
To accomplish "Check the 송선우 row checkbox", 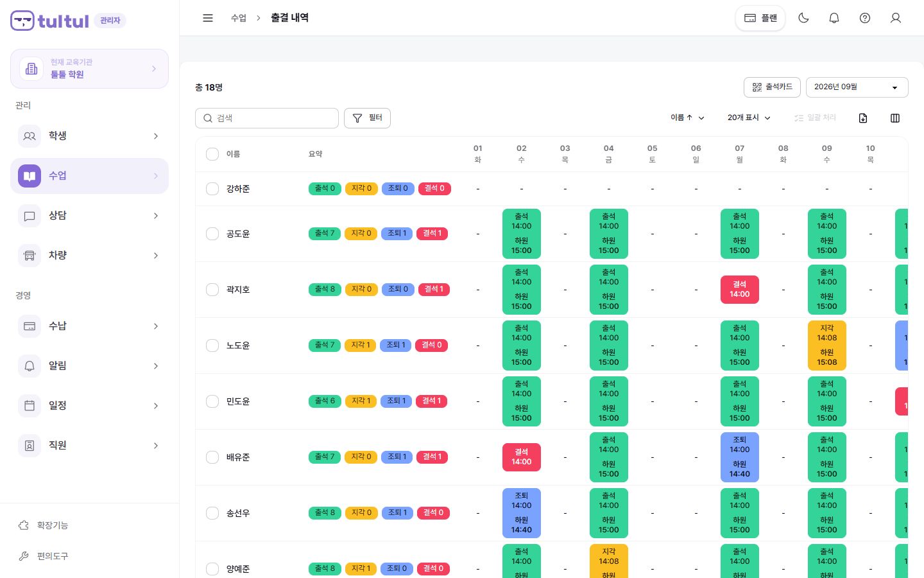I will coord(212,513).
